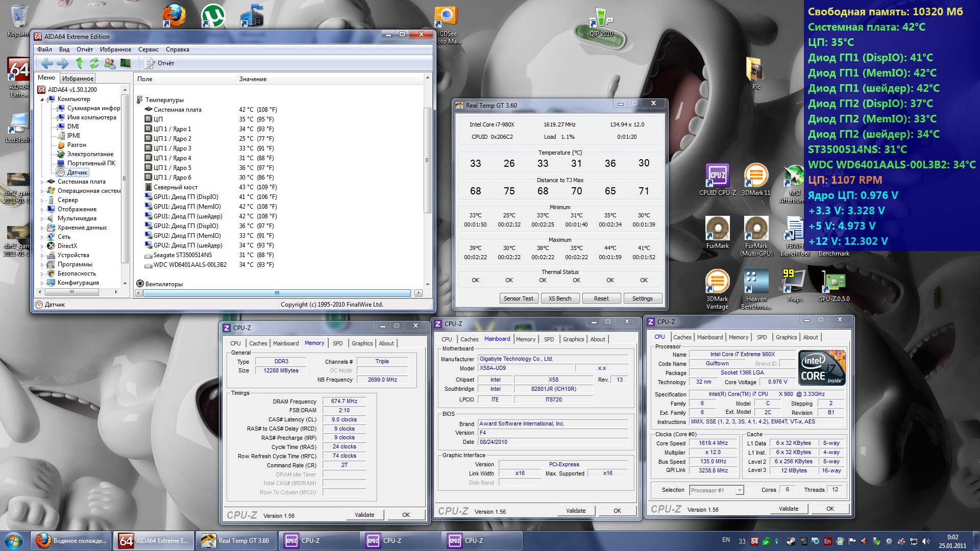980x551 pixels.
Task: Expand the Мультимедиа tree node
Action: pyautogui.click(x=42, y=218)
